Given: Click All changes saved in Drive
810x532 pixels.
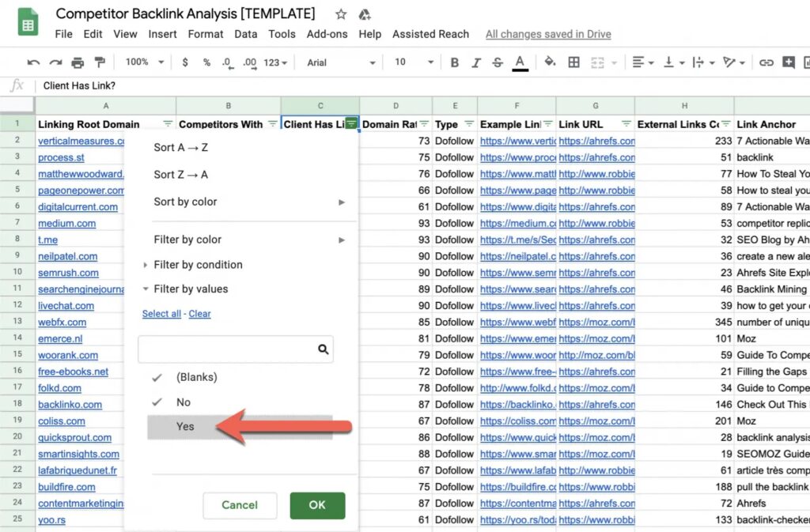Looking at the screenshot, I should click(x=548, y=34).
